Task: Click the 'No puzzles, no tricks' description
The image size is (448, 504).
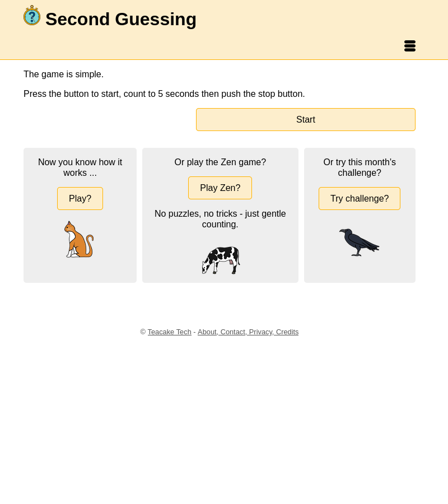Action: coord(220,219)
